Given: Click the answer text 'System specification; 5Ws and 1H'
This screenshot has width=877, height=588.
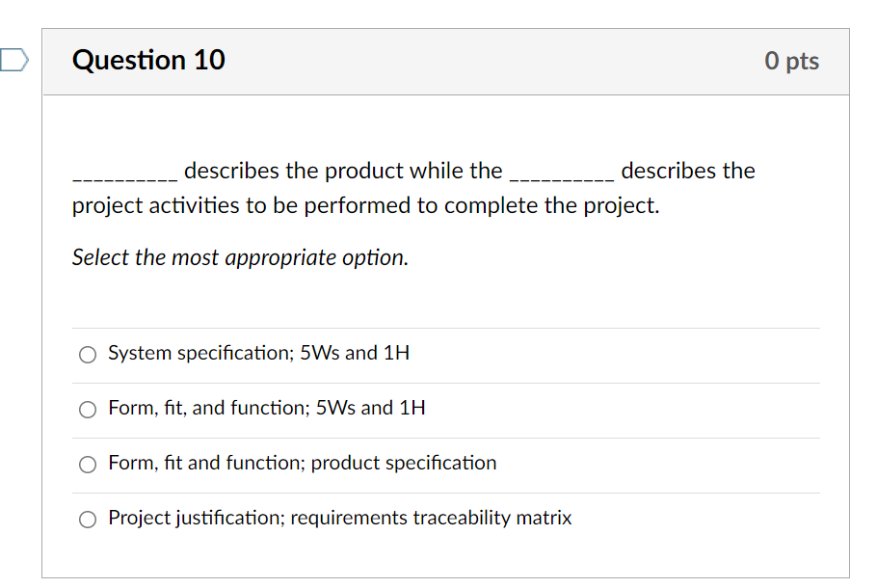Looking at the screenshot, I should (258, 353).
